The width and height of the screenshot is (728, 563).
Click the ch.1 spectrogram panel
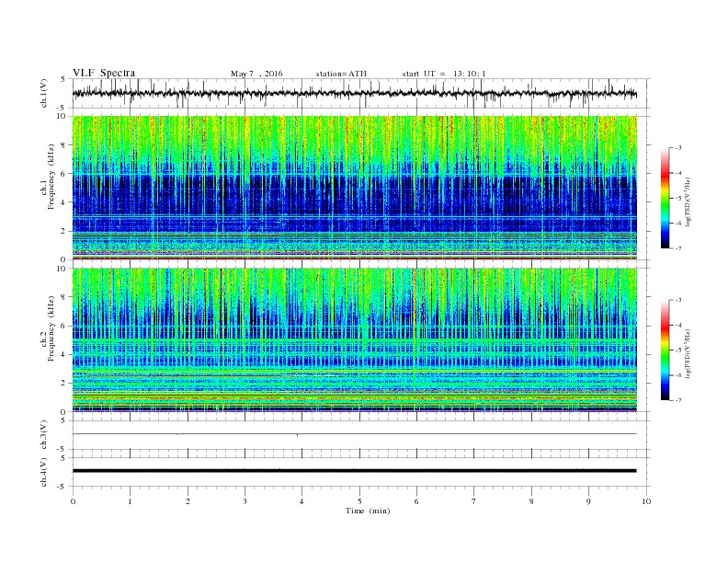coord(355,188)
